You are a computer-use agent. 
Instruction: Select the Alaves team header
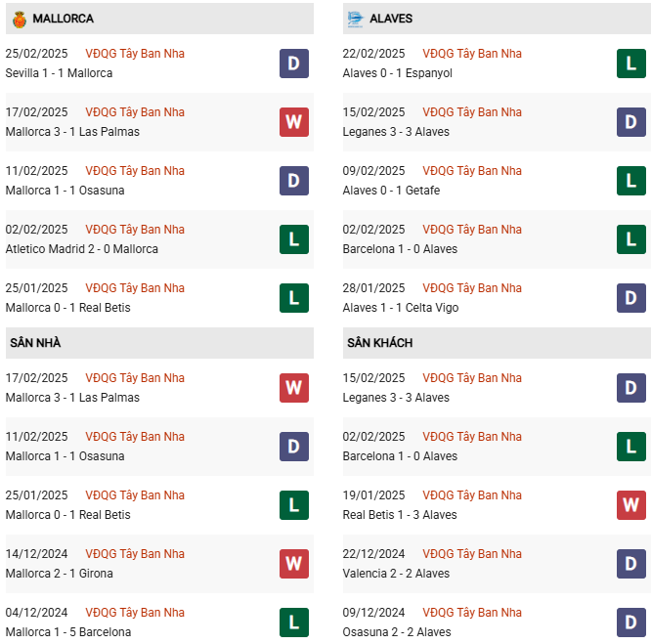[391, 19]
